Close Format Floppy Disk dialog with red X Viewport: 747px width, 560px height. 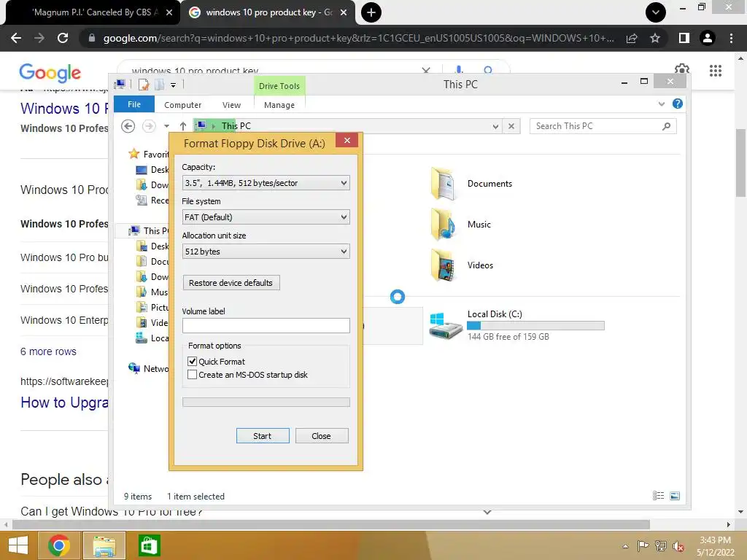[347, 141]
